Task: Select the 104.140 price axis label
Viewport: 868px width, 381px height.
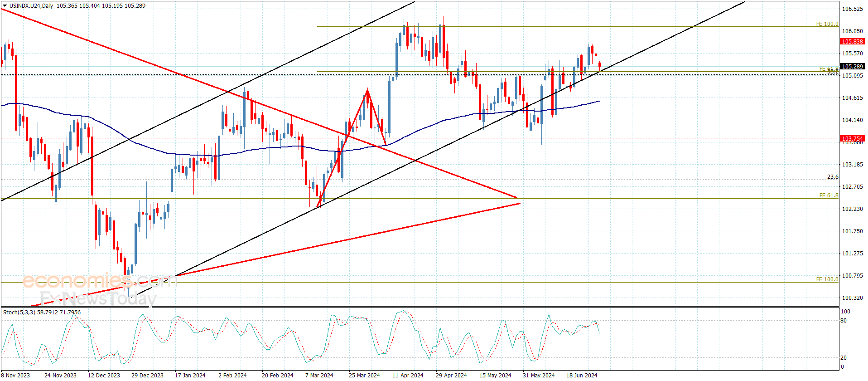Action: (852, 120)
